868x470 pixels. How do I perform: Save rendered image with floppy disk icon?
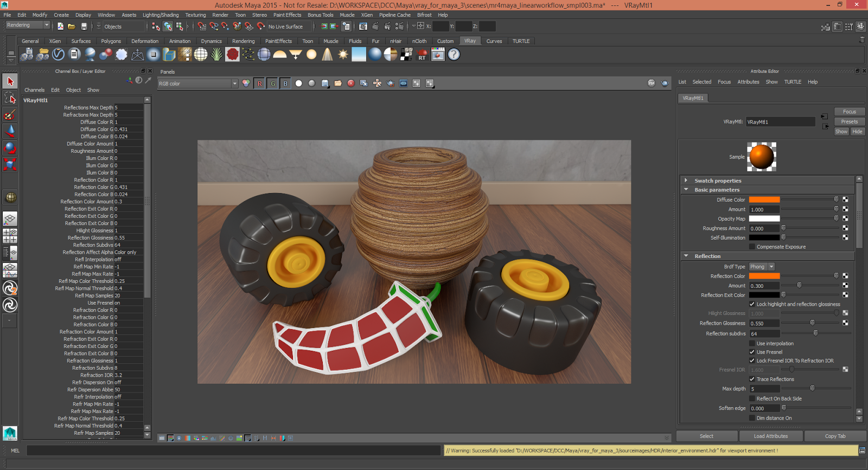point(325,83)
